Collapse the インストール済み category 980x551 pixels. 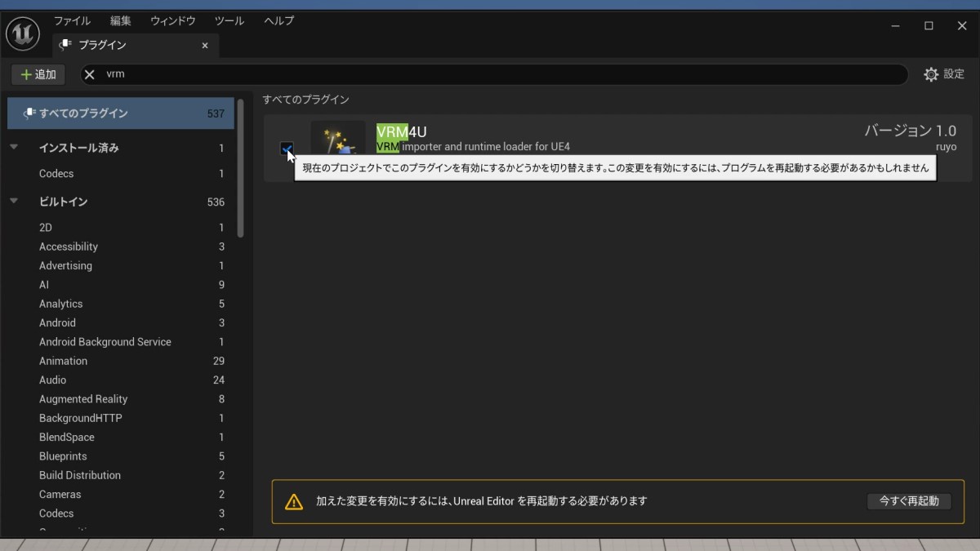tap(14, 148)
